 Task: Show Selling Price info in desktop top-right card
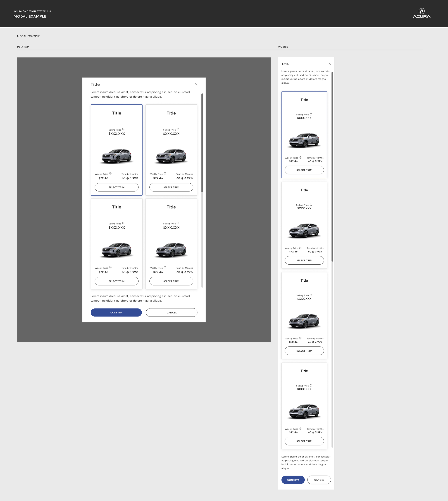tap(178, 129)
